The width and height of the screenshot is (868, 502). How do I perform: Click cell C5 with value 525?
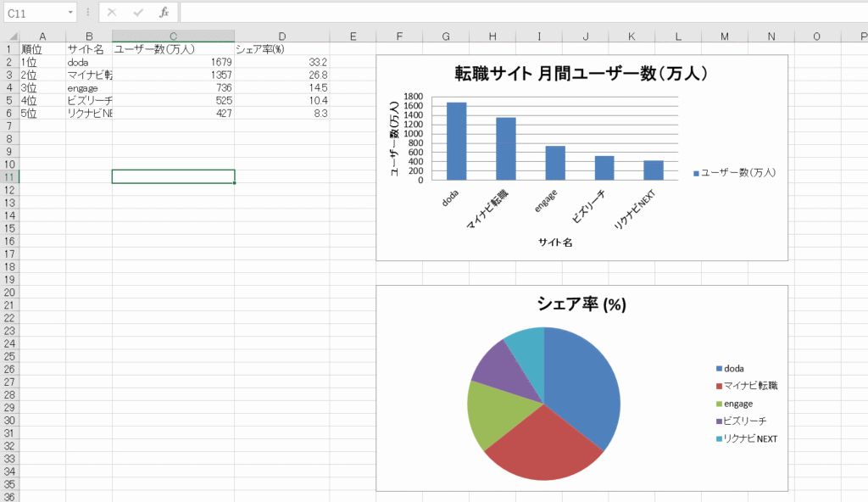click(x=173, y=100)
